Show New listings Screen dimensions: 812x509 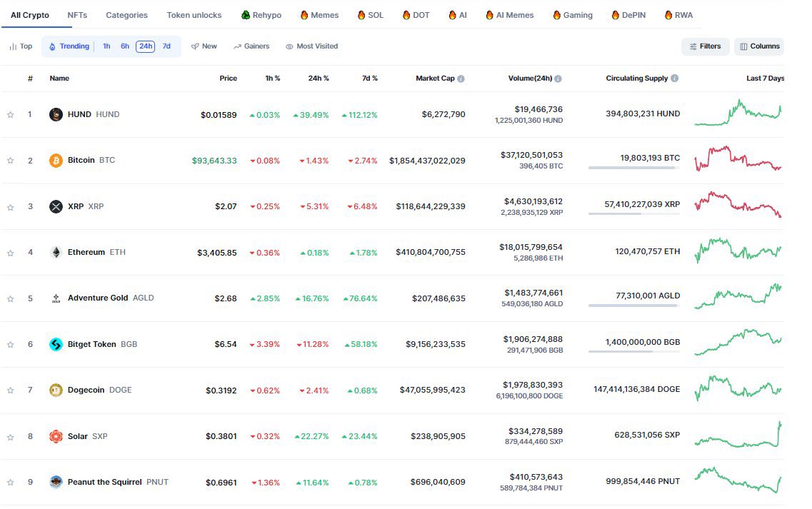204,46
